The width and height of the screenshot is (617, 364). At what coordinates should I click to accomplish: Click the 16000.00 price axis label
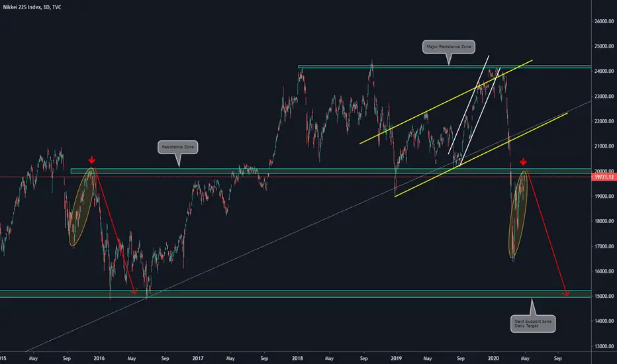coord(604,271)
